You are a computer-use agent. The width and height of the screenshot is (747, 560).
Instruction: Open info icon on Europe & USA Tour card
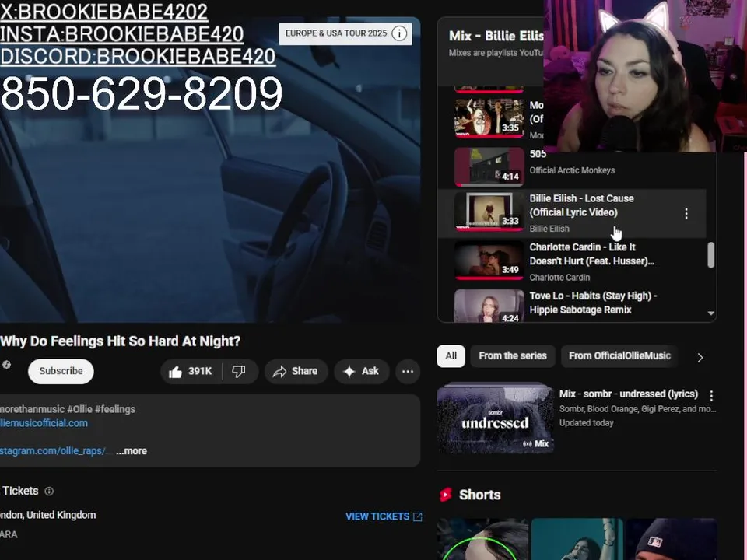click(399, 33)
